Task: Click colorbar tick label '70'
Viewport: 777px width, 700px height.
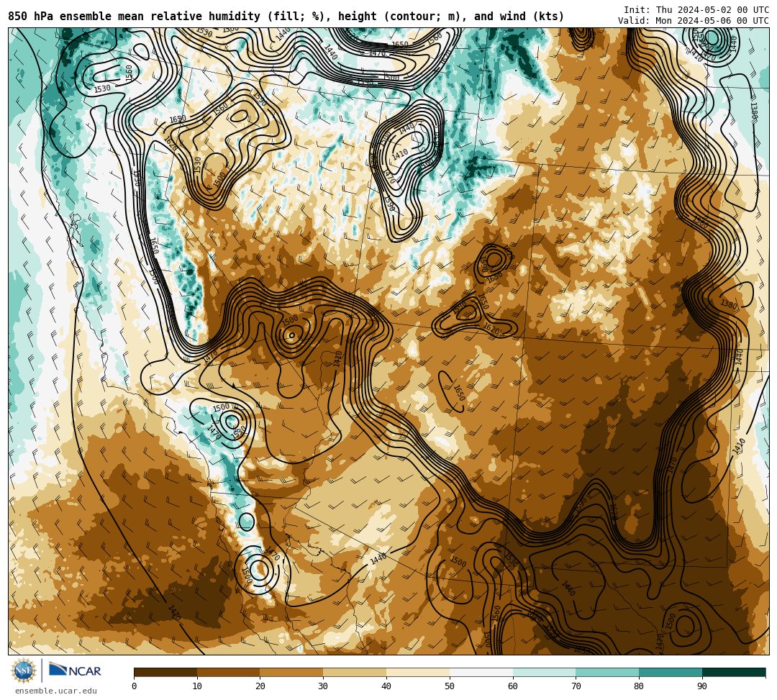Action: coord(576,686)
